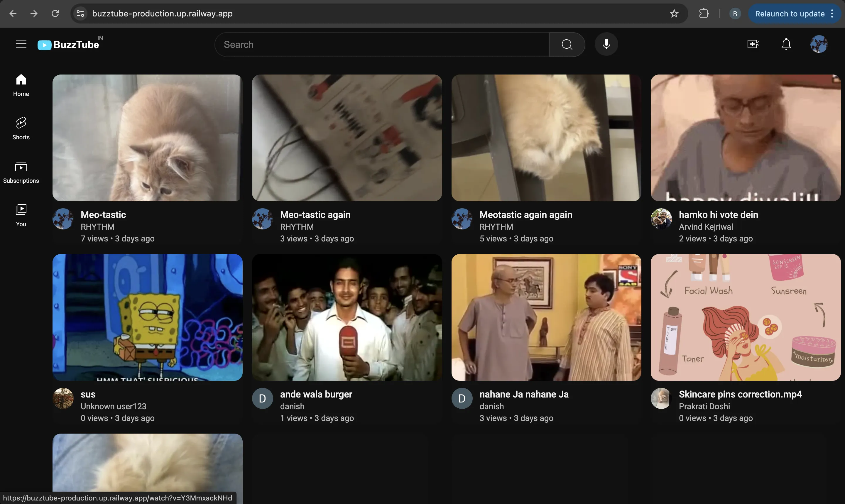Screen dimensions: 845x504
Task: Open the account avatar menu
Action: point(819,44)
